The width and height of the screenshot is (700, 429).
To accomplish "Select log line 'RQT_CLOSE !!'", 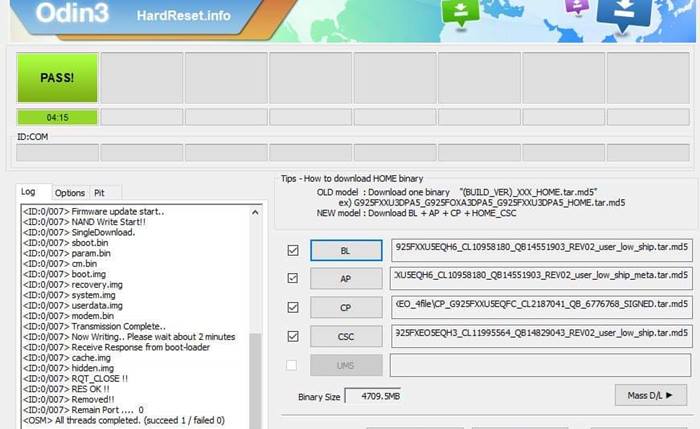I will tap(75, 379).
